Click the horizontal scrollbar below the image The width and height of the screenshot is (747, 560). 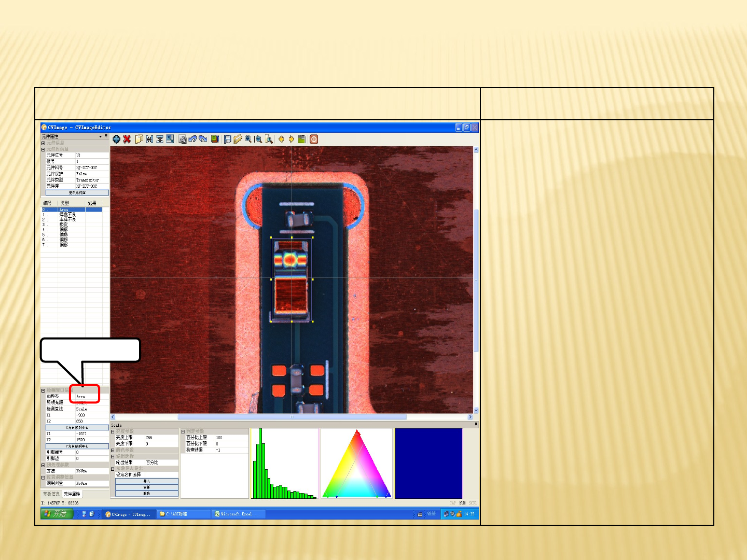292,417
